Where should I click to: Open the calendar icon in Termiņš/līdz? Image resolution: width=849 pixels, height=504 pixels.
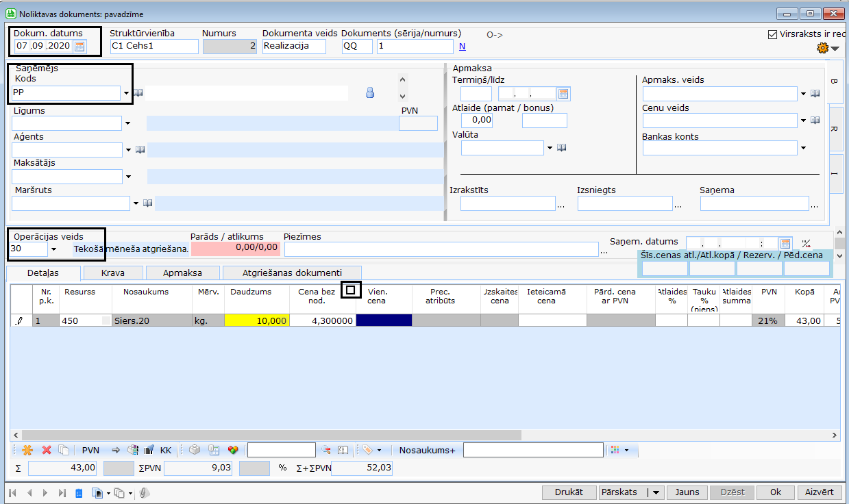564,94
